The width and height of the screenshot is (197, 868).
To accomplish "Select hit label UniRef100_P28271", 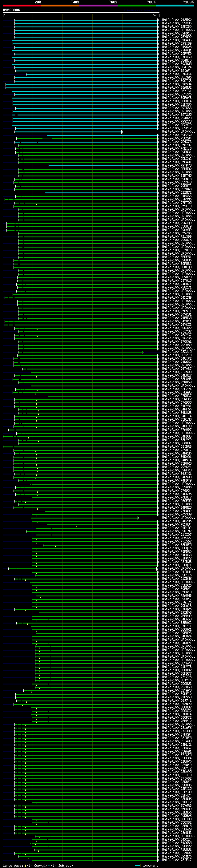I will [x=176, y=287].
